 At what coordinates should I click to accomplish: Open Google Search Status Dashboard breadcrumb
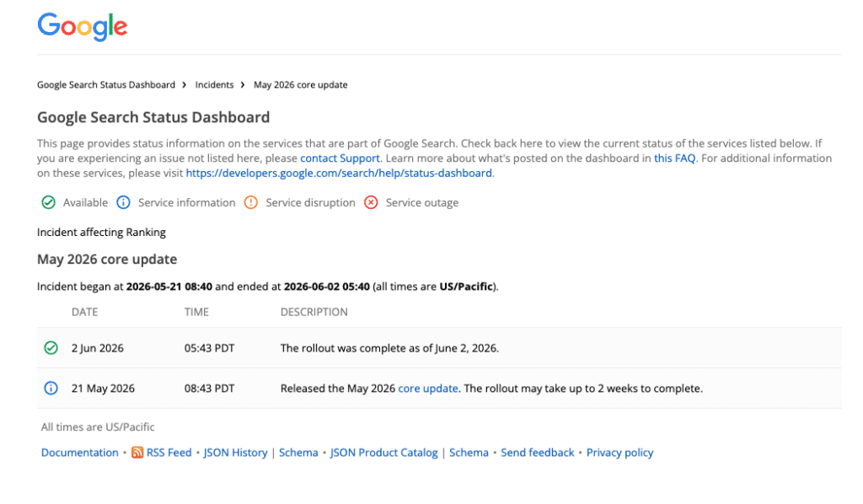click(105, 85)
